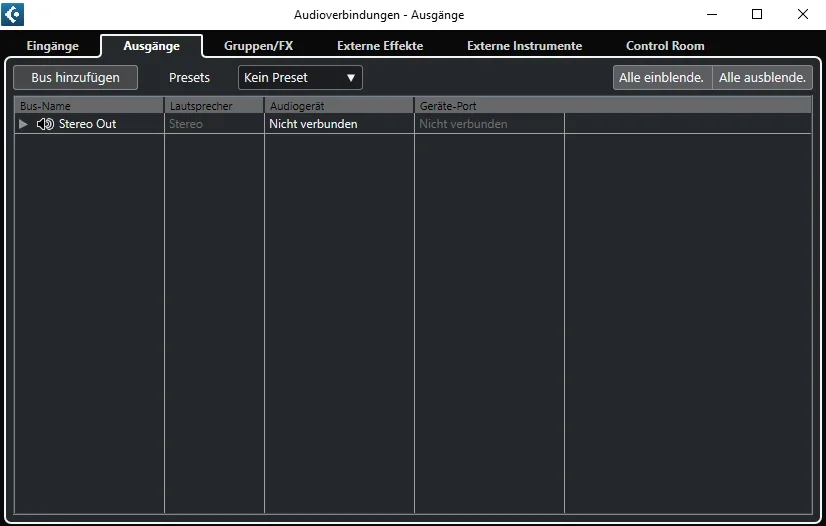The image size is (826, 526).
Task: Open the Kein Preset dropdown
Action: click(300, 77)
